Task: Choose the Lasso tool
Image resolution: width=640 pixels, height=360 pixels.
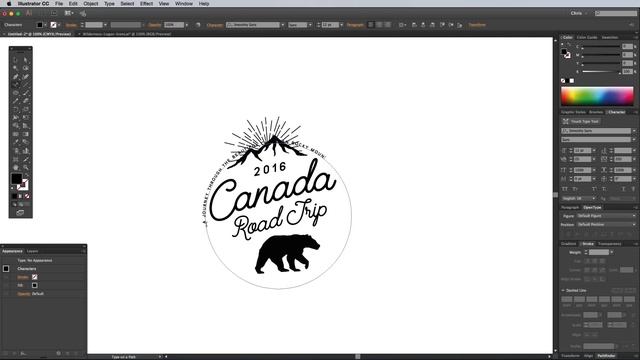Action: [x=26, y=68]
